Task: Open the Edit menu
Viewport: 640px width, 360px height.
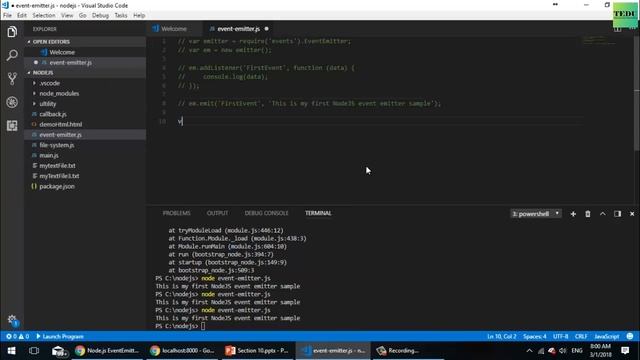Action: point(22,16)
